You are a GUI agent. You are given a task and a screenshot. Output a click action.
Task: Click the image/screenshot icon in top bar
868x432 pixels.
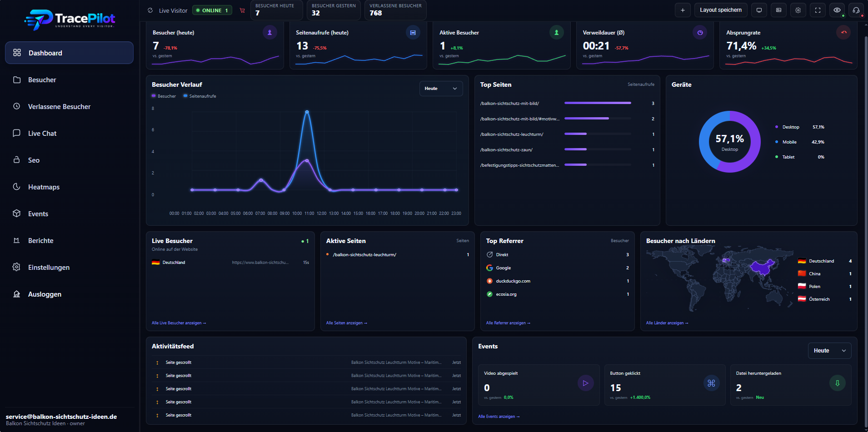click(778, 10)
